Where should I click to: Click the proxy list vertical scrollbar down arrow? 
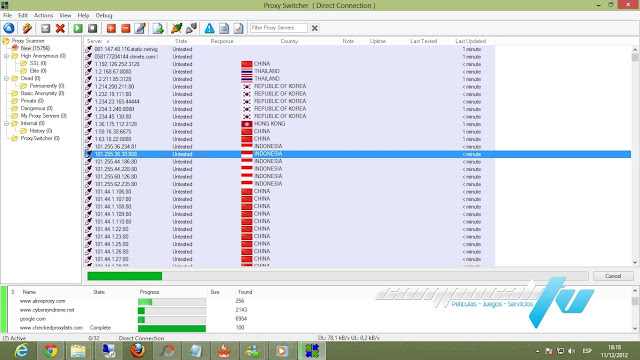point(635,262)
